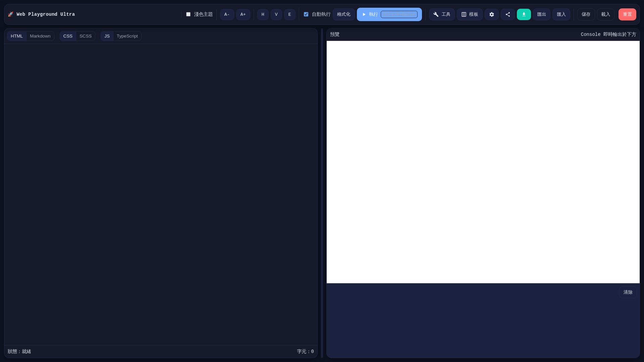
Task: Uncheck the 自動執行 auto-run checkbox
Action: coord(306,14)
